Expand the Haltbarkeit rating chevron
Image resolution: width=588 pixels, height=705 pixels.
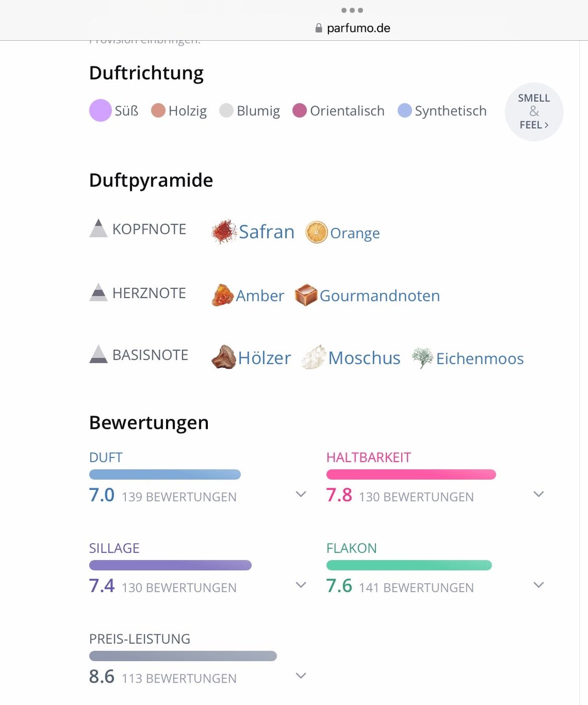[x=538, y=494]
